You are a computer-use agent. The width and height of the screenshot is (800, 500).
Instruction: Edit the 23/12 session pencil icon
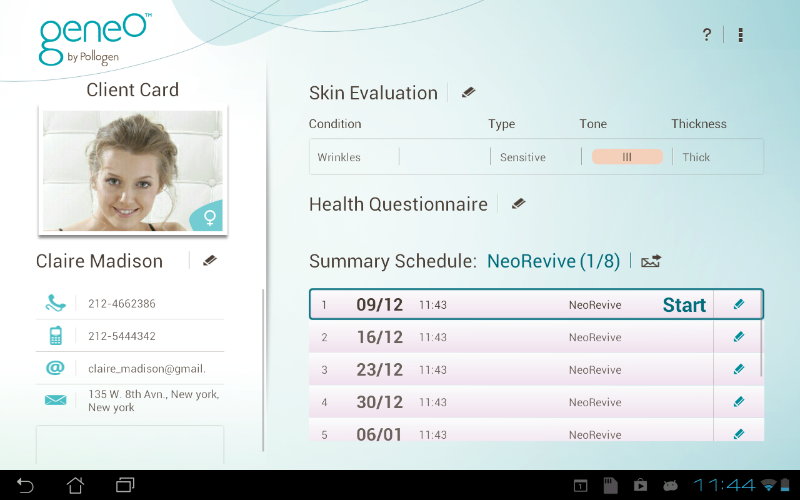click(x=739, y=369)
